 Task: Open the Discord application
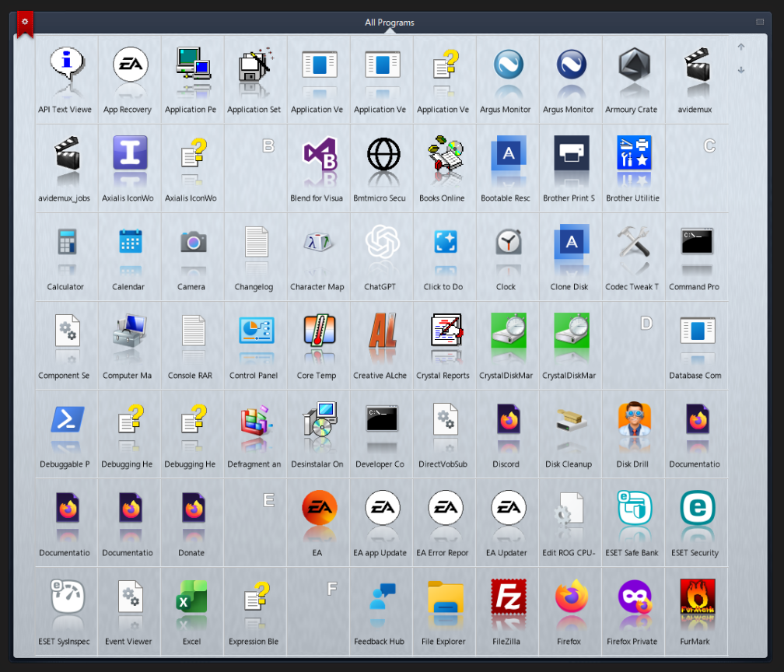pos(506,420)
